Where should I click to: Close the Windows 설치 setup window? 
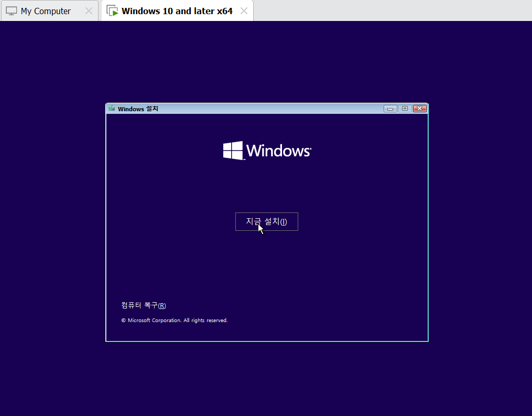click(x=420, y=109)
